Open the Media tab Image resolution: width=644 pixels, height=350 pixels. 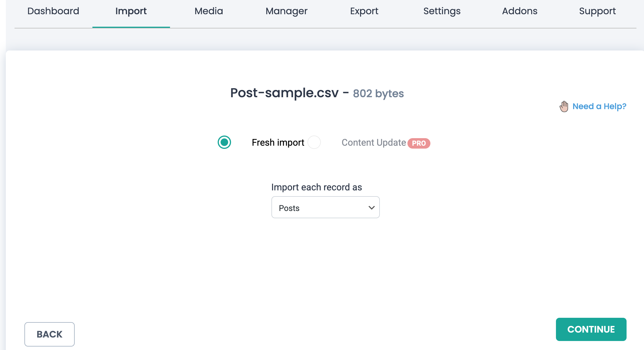209,11
